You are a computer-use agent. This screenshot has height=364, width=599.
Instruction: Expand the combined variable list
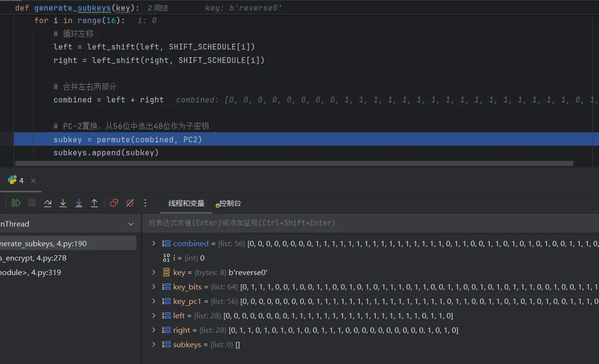pyautogui.click(x=154, y=244)
